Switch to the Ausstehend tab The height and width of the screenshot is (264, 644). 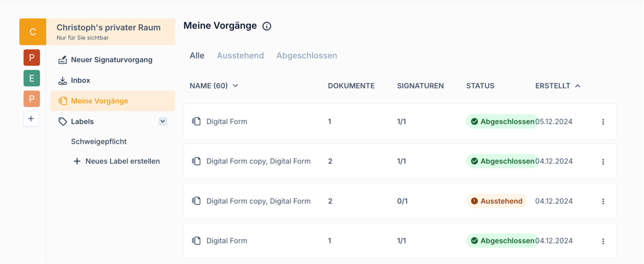(x=240, y=55)
